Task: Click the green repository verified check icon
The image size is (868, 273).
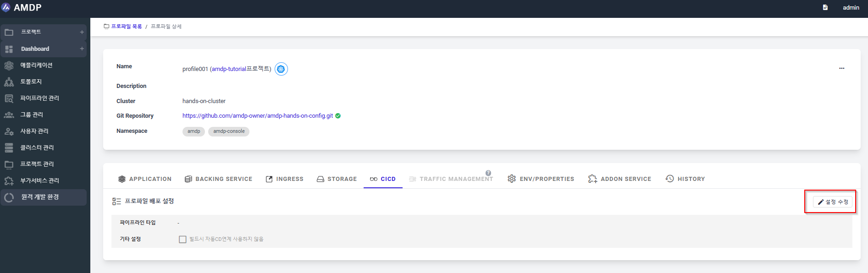Action: [x=338, y=116]
